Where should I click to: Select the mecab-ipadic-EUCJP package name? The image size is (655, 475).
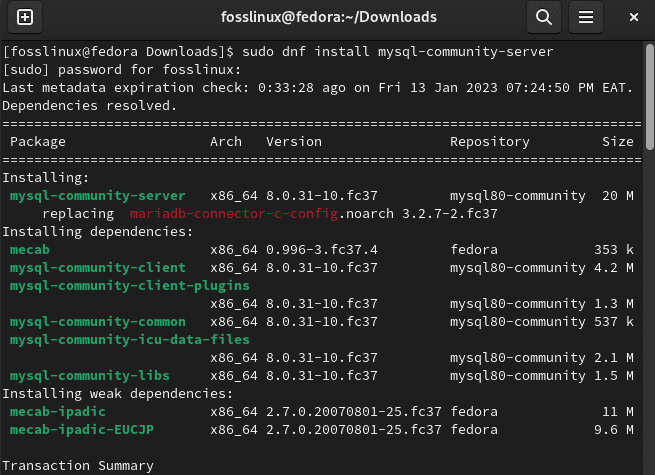tap(82, 430)
